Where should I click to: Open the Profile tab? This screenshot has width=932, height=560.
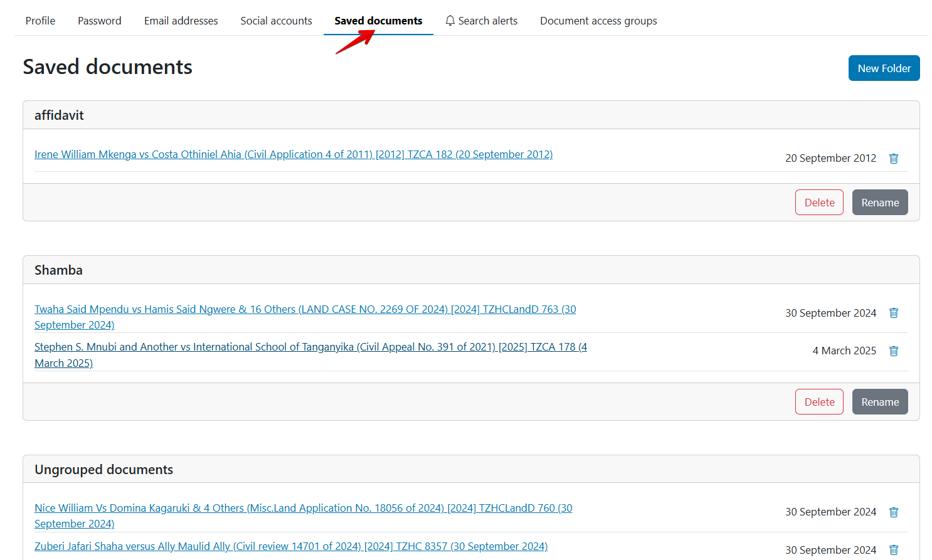click(40, 21)
